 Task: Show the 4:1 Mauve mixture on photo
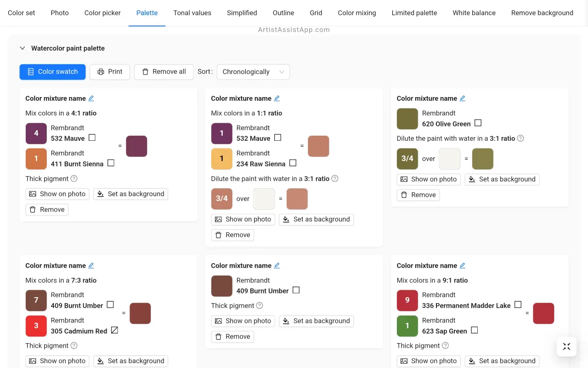(57, 194)
